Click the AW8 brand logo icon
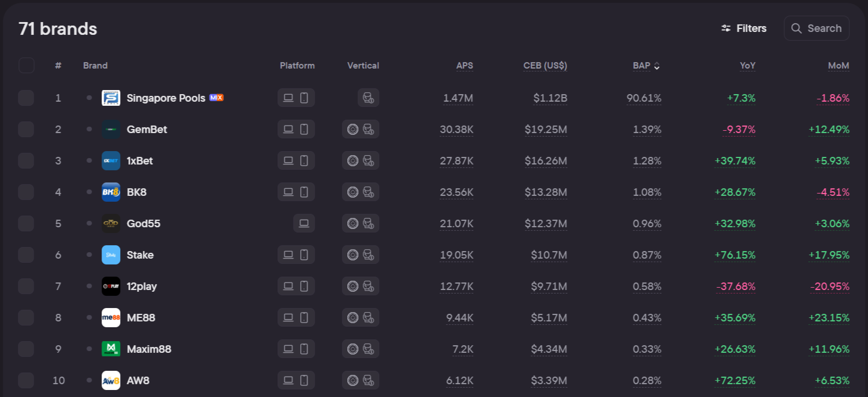Screen dimensions: 868x397 pyautogui.click(x=111, y=380)
